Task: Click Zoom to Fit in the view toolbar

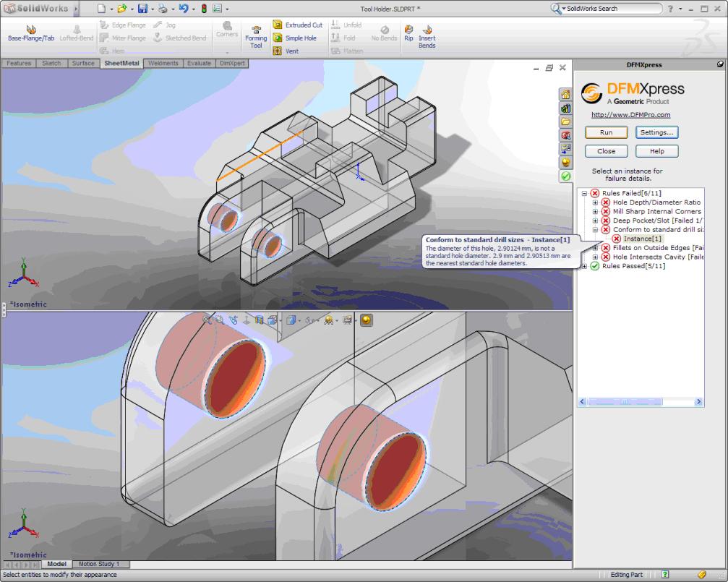Action: [207, 320]
